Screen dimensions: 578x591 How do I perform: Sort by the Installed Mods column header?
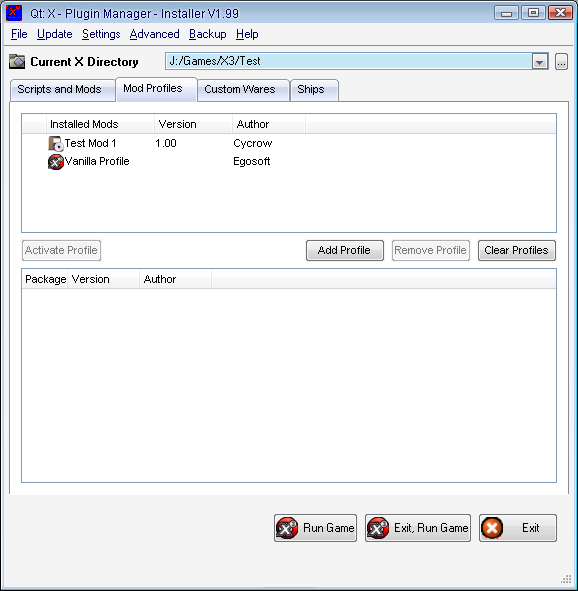(x=100, y=124)
